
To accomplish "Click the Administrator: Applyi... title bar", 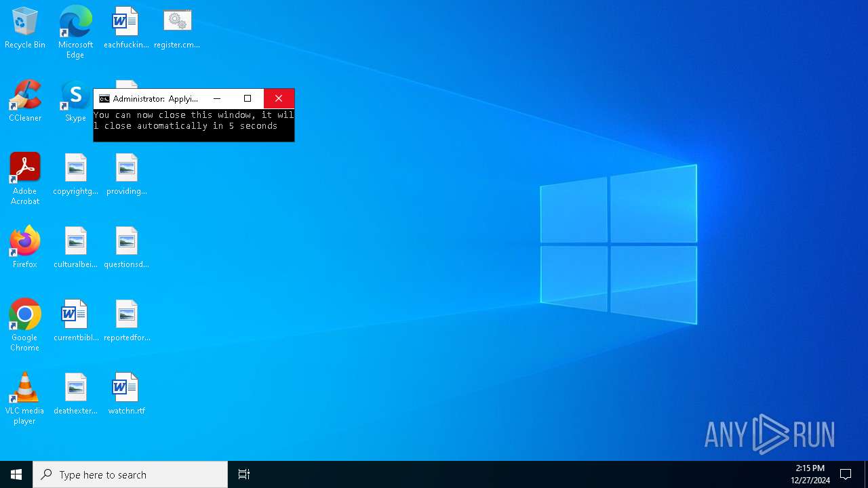I will click(155, 99).
